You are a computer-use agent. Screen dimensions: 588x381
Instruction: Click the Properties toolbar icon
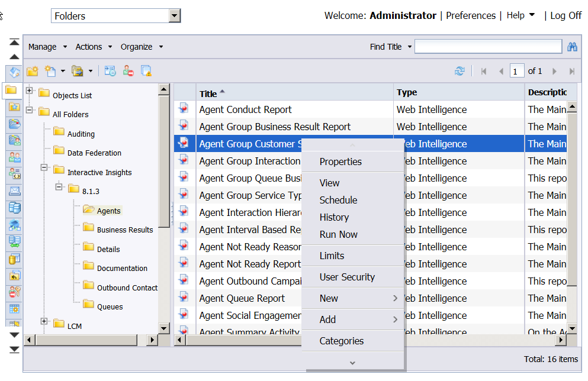pos(110,71)
